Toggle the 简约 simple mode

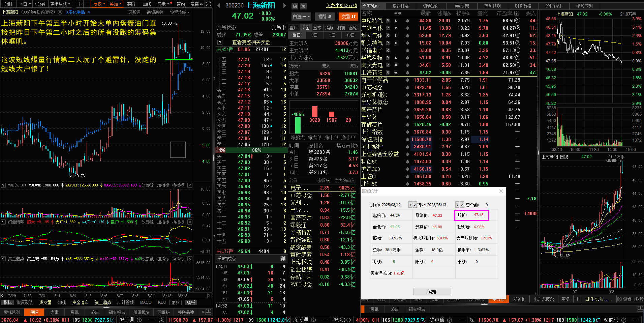(181, 4)
